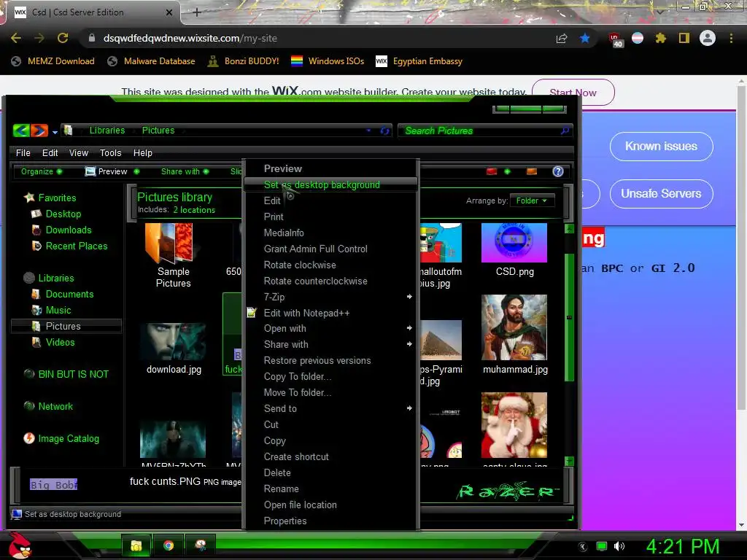Click the Razer logo in details pane
The height and width of the screenshot is (560, 747).
(508, 491)
